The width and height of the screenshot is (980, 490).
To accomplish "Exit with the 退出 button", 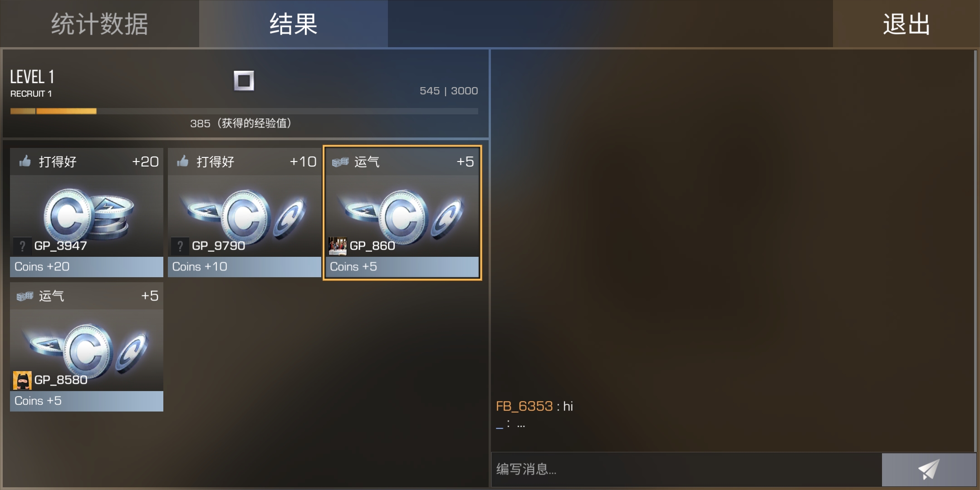I will point(906,24).
